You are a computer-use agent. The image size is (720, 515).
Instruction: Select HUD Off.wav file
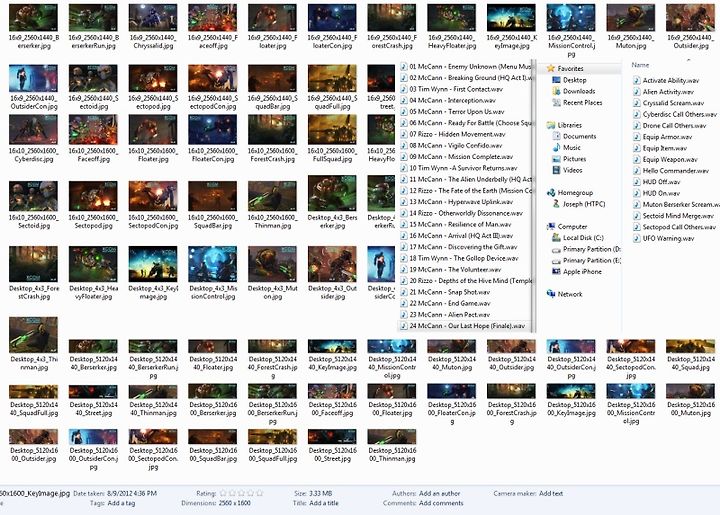657,182
